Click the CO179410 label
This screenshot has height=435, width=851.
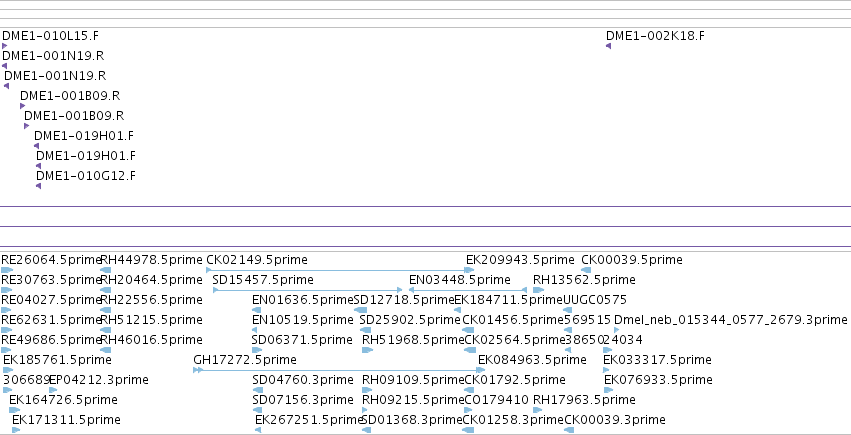tap(497, 400)
